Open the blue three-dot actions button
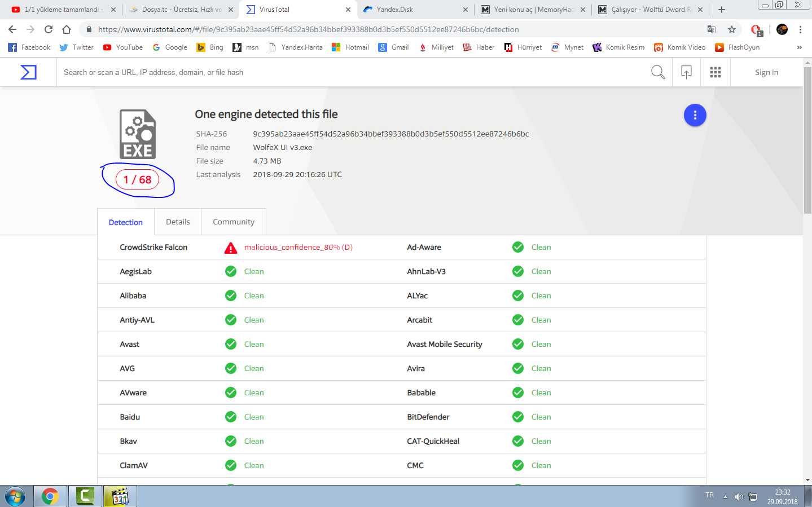 click(695, 115)
